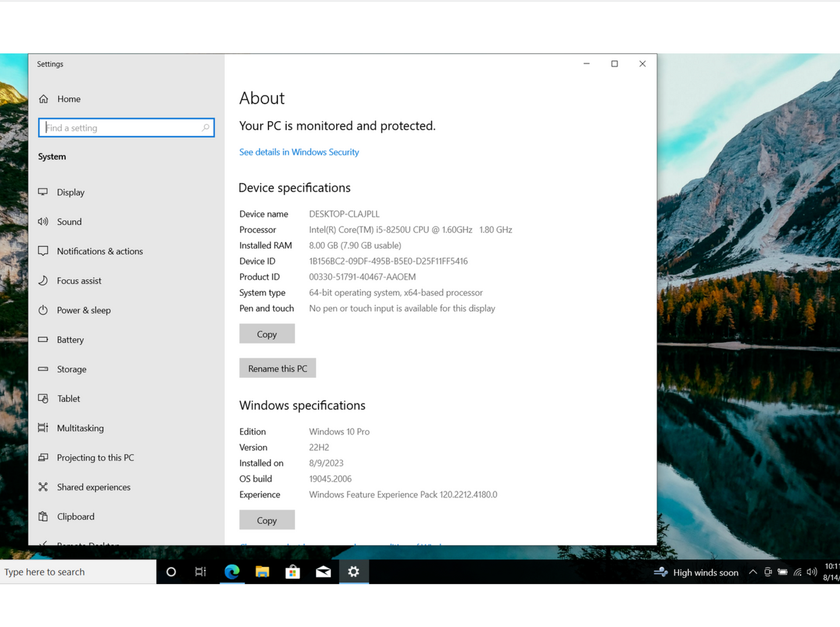Viewport: 840px width, 627px height.
Task: Click Rename this PC
Action: [277, 368]
